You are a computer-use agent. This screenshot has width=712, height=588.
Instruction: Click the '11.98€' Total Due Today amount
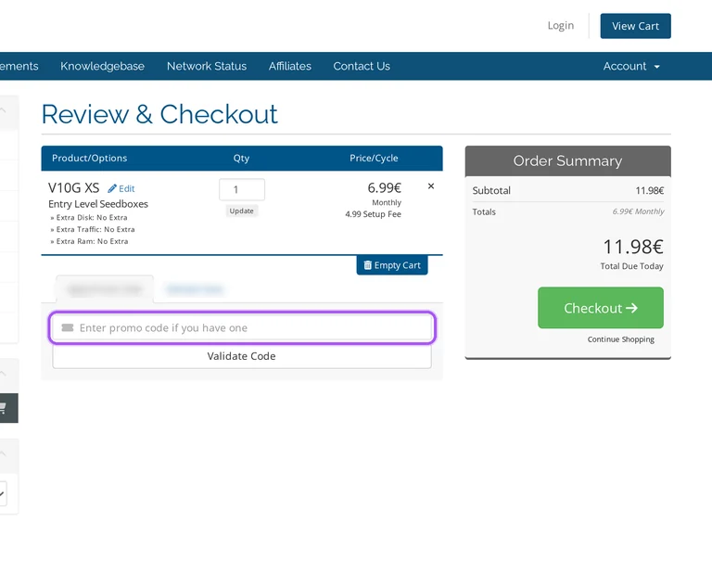(x=633, y=247)
